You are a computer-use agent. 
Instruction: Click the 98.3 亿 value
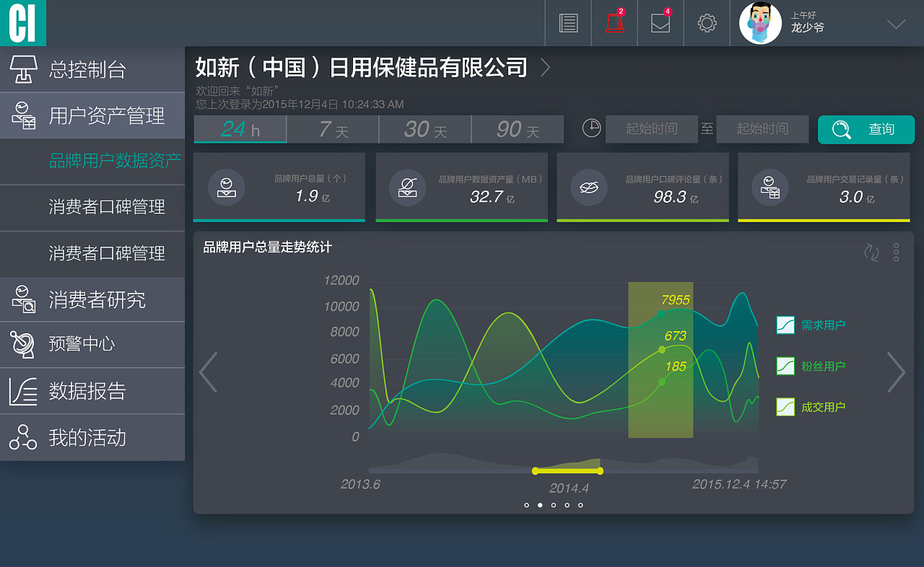(676, 196)
